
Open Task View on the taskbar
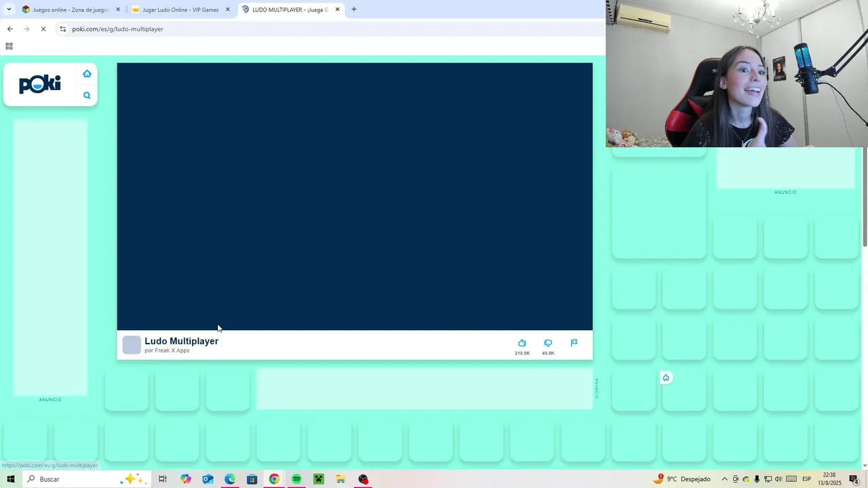pyautogui.click(x=163, y=479)
